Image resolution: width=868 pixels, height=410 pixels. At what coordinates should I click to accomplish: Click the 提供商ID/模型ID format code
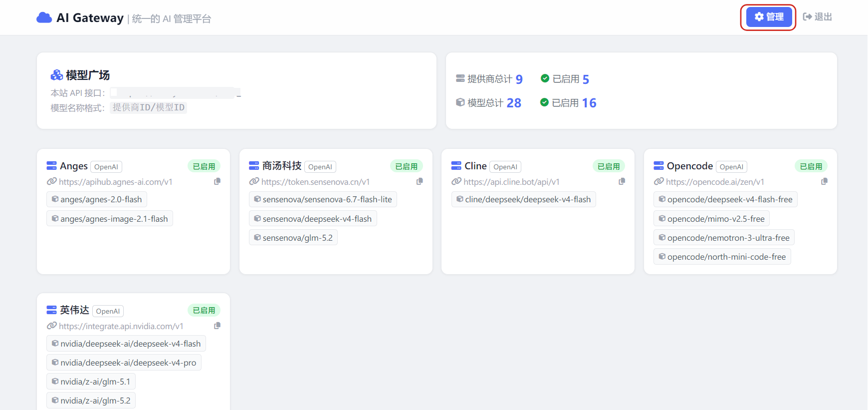[149, 107]
